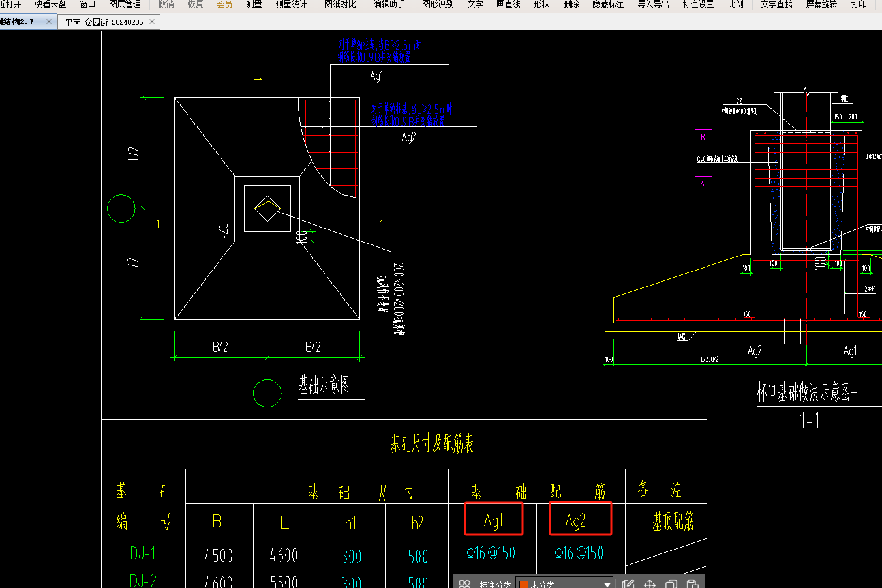
Task: Click the Φ16@150 value under Ag2
Action: (579, 553)
